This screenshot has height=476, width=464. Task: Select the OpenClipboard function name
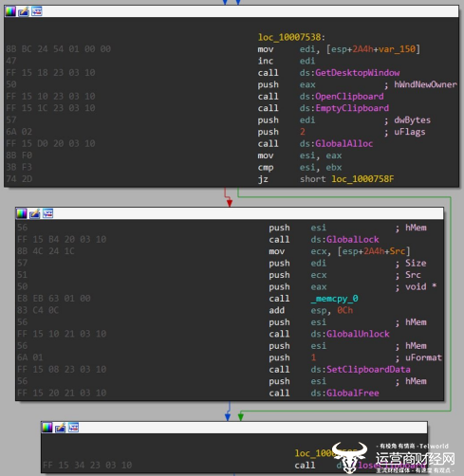point(349,97)
